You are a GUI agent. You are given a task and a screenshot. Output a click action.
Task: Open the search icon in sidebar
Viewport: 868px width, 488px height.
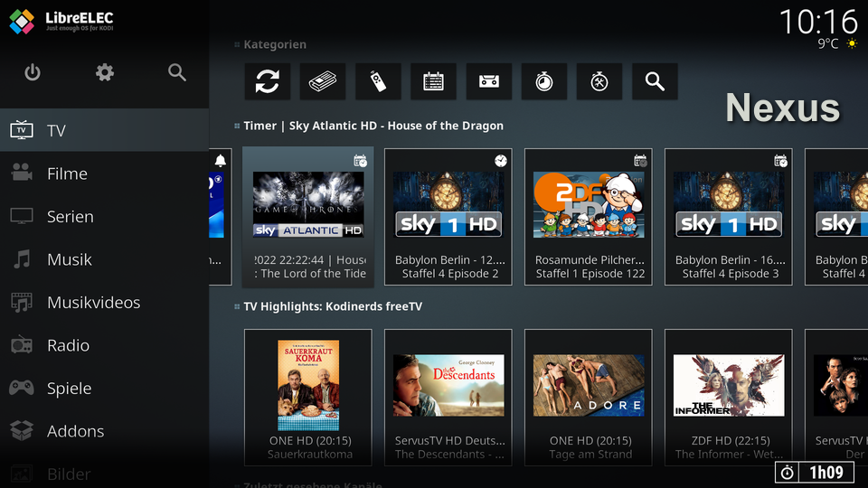[x=176, y=72]
